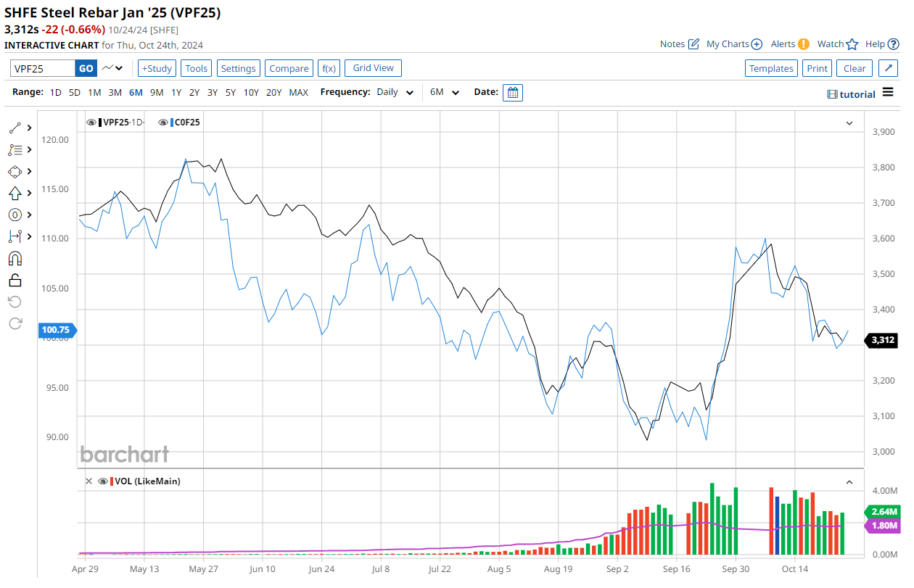
Task: Enable the magnet snap tool
Action: (x=15, y=257)
